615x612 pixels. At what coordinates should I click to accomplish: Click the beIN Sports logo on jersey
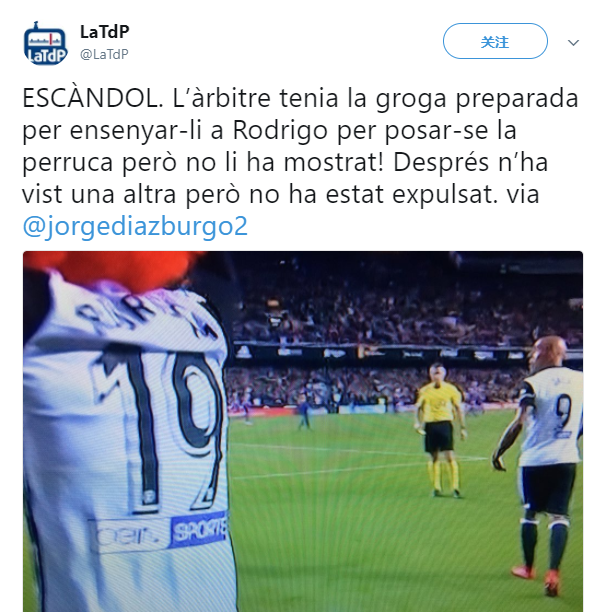[x=159, y=533]
